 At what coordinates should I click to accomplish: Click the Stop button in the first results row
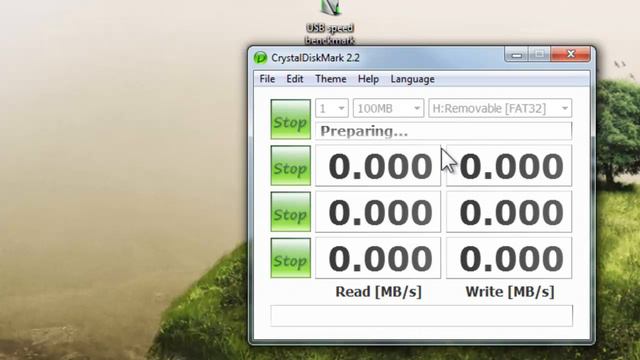click(291, 165)
